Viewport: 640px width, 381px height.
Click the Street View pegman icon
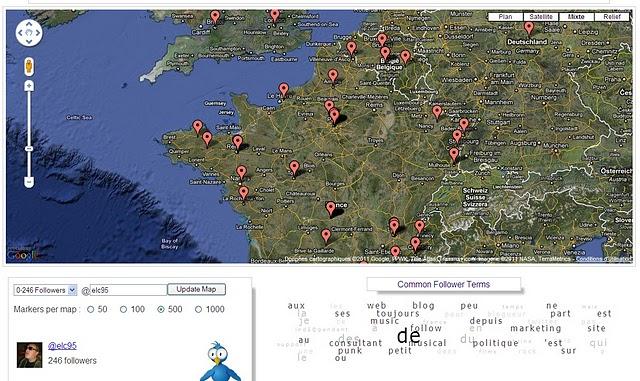click(x=29, y=67)
